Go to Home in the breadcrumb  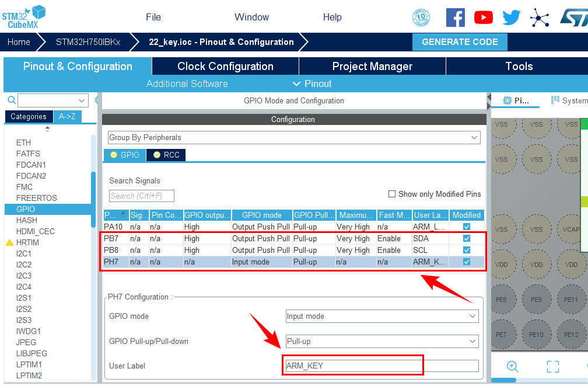coord(19,42)
